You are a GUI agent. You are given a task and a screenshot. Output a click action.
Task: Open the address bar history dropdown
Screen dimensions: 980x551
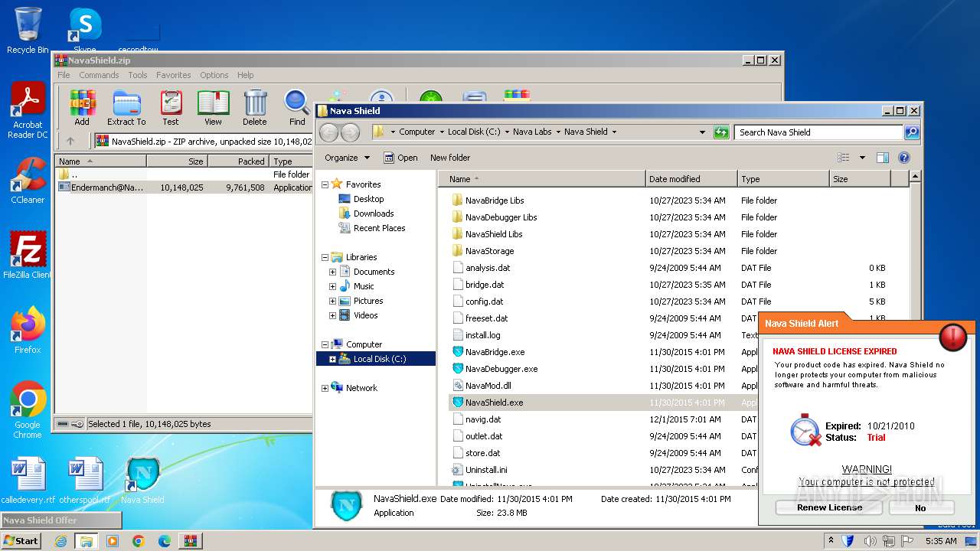702,132
